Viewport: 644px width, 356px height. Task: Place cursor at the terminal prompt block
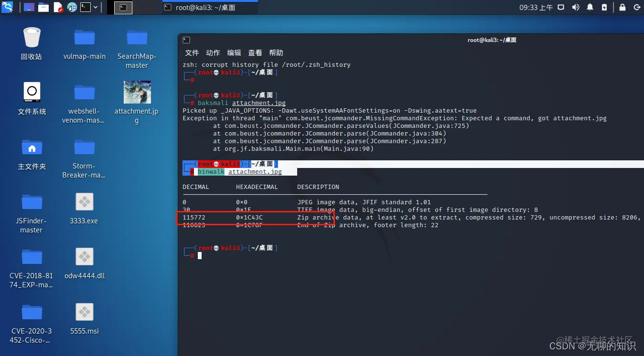coord(200,255)
